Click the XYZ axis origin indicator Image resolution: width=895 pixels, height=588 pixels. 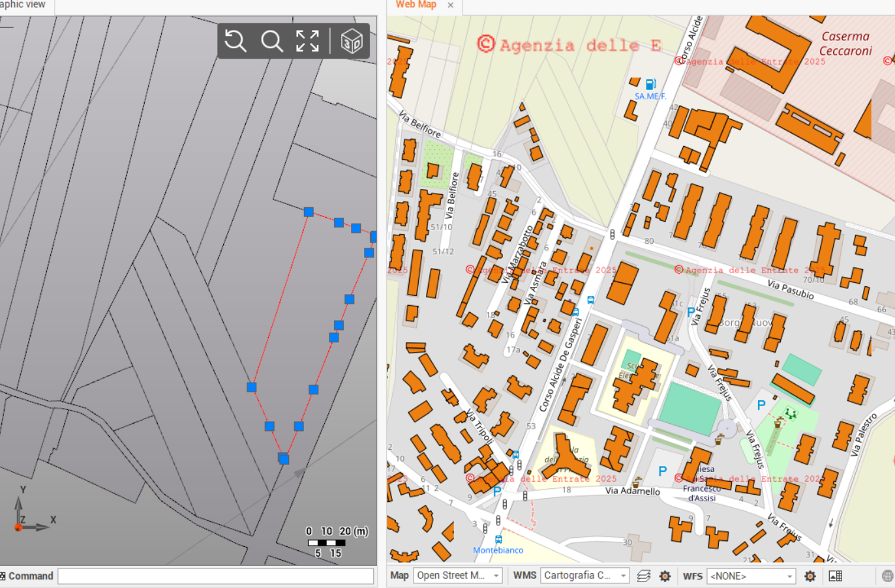click(18, 527)
